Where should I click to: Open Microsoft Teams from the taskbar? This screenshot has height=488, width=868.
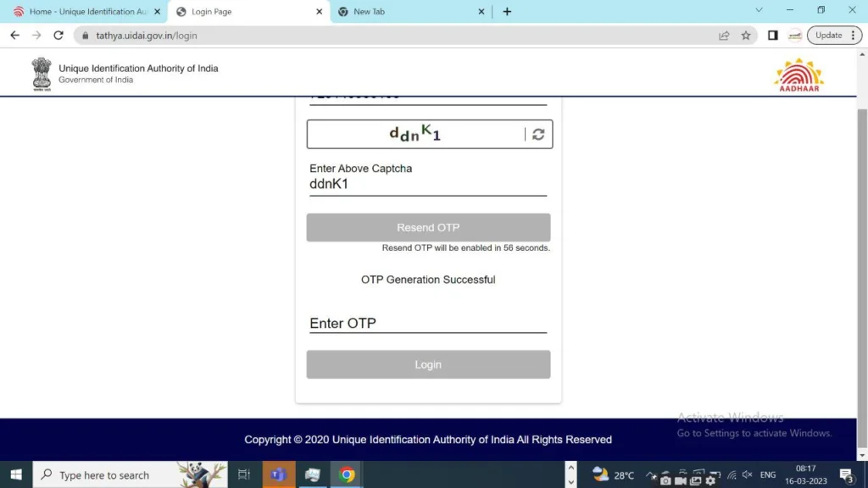[277, 474]
